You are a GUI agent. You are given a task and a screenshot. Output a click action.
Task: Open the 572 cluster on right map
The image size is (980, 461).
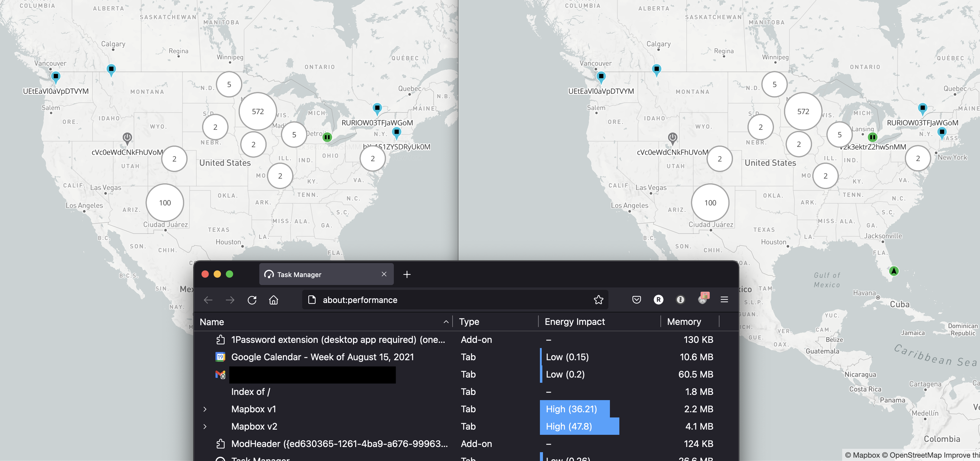coord(803,111)
